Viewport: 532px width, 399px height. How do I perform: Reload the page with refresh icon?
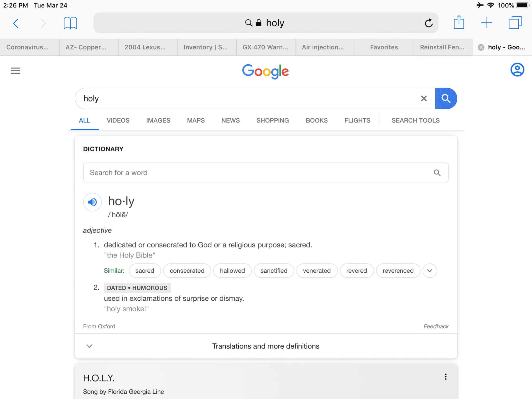(x=429, y=23)
